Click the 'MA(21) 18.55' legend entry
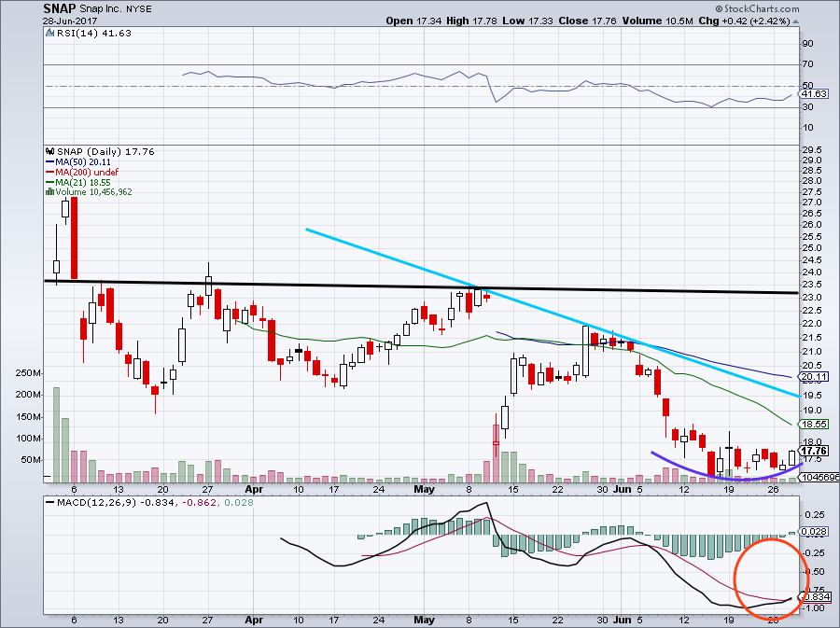Screen dimensions: 840x628 (83, 182)
